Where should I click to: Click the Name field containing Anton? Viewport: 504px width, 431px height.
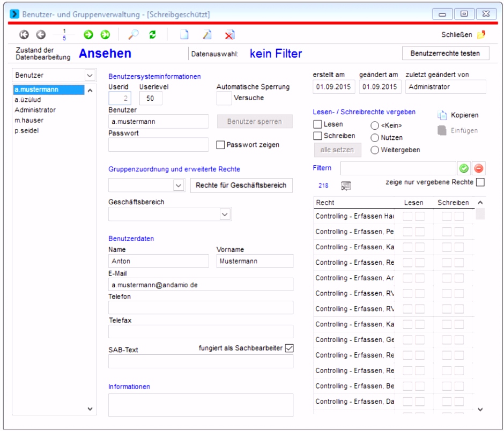click(158, 261)
